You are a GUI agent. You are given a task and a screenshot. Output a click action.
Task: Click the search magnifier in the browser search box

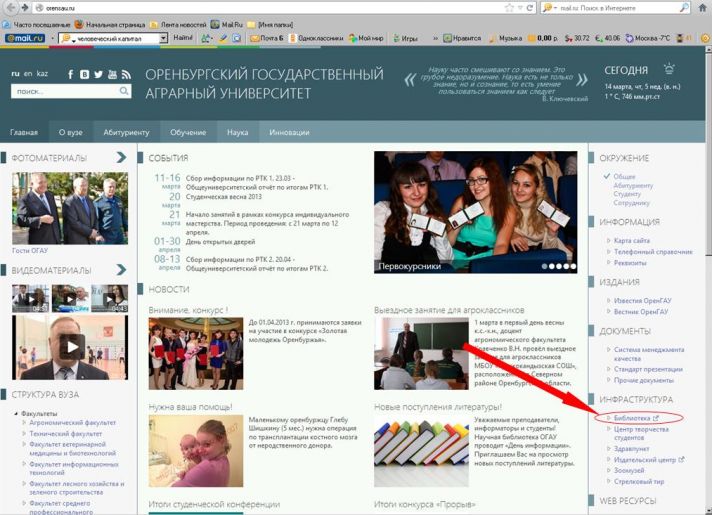683,8
